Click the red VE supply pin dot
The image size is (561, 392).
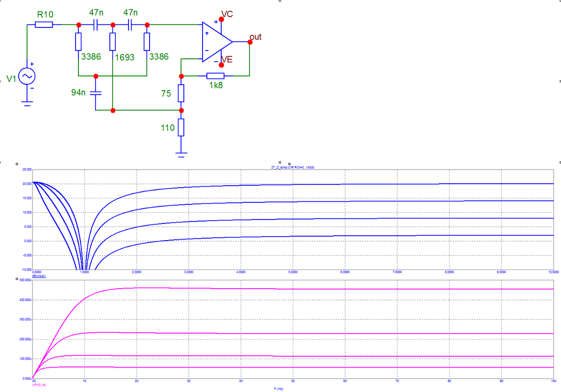[222, 65]
